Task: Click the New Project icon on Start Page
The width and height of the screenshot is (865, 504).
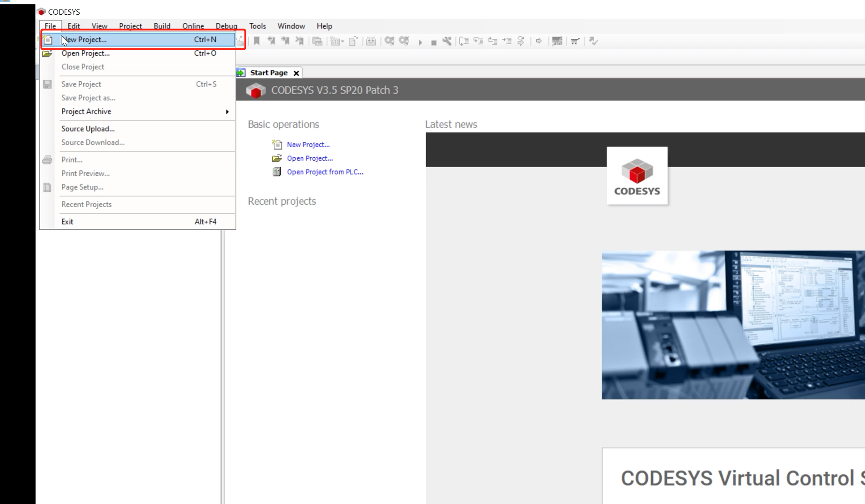Action: click(x=277, y=144)
